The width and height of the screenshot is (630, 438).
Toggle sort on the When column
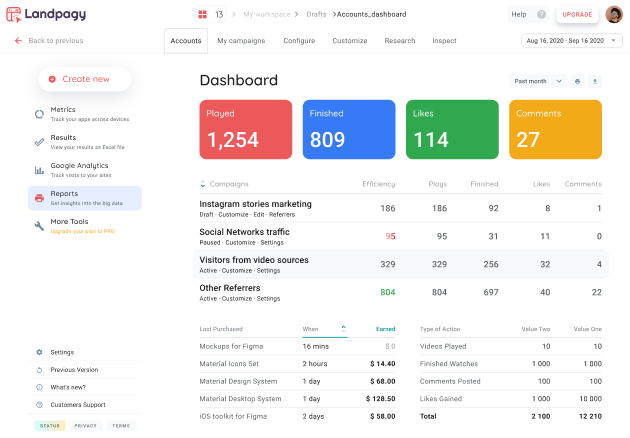(x=344, y=328)
